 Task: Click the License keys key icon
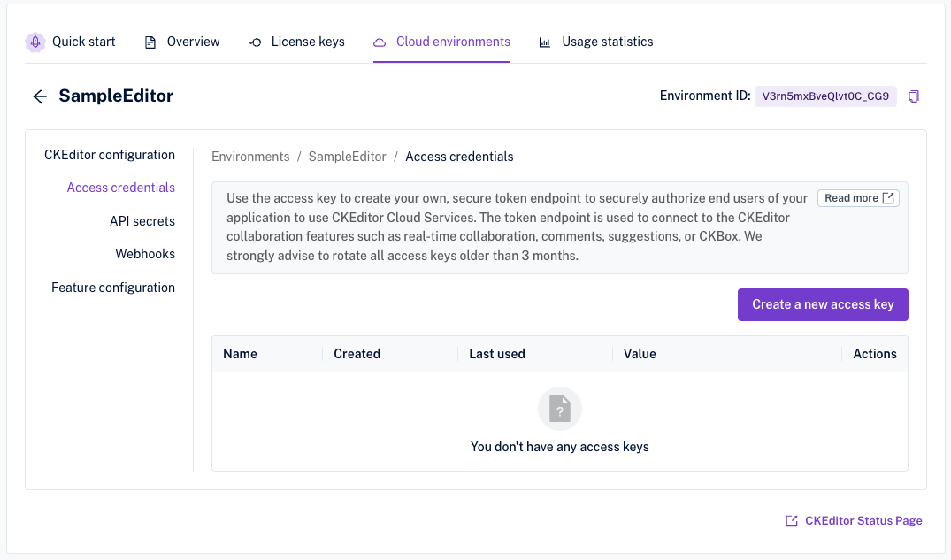pos(255,42)
